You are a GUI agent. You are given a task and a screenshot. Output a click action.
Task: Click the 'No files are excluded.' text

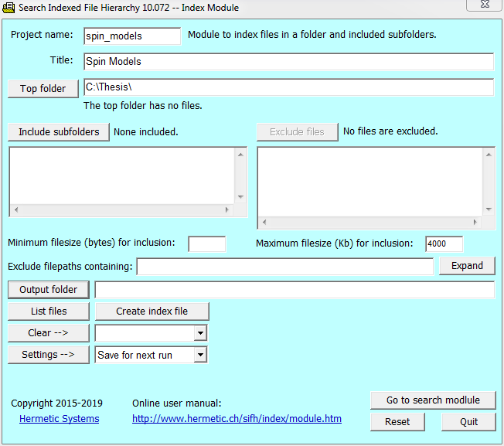390,131
